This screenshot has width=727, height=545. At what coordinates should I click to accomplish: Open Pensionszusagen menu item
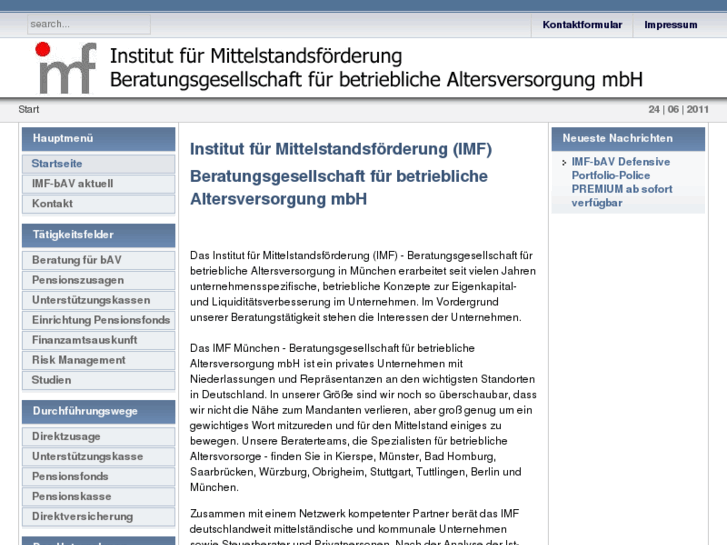[98, 280]
